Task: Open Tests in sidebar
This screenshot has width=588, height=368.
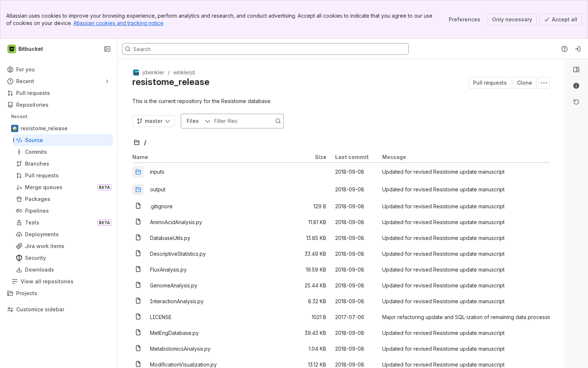Action: [x=63, y=223]
